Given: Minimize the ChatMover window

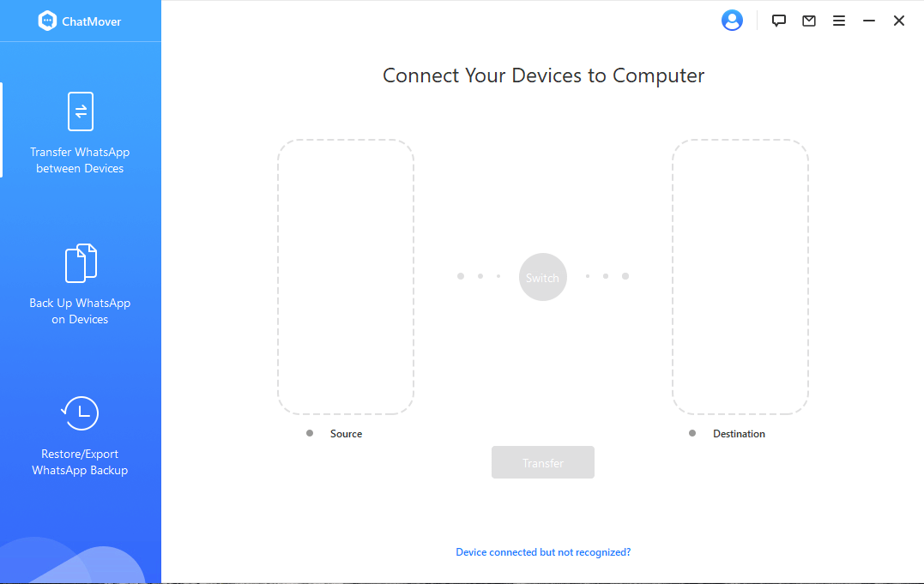Looking at the screenshot, I should (x=869, y=21).
